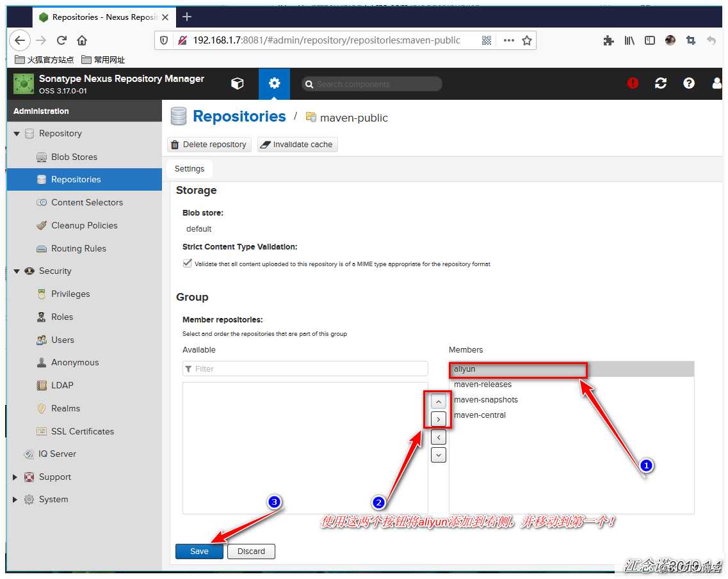Move selected member up in order
This screenshot has height=579, width=728.
point(439,401)
